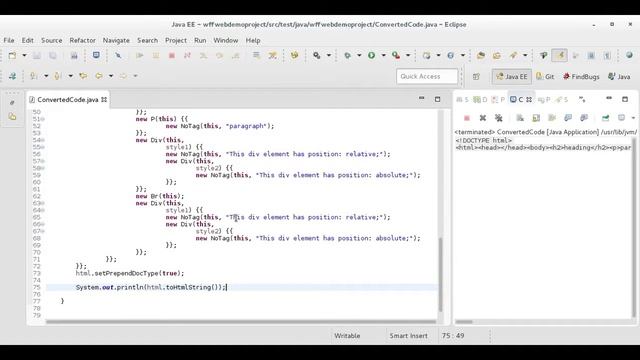Click the Disconnect debug icon
The image size is (640, 360).
point(187,56)
